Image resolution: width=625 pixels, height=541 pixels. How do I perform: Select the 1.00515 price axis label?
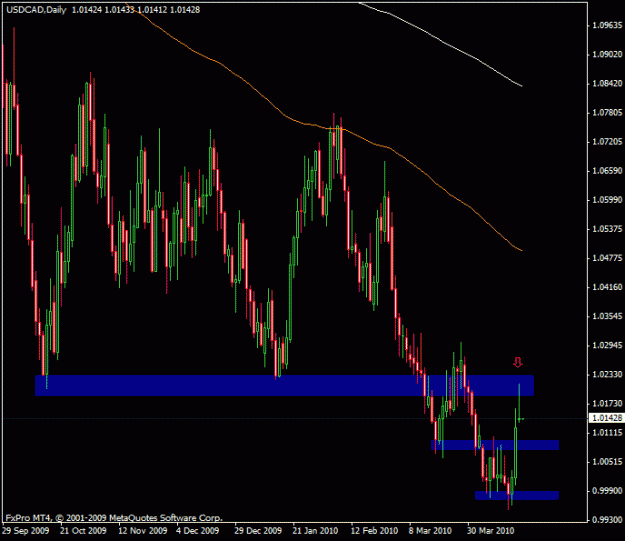pos(607,462)
